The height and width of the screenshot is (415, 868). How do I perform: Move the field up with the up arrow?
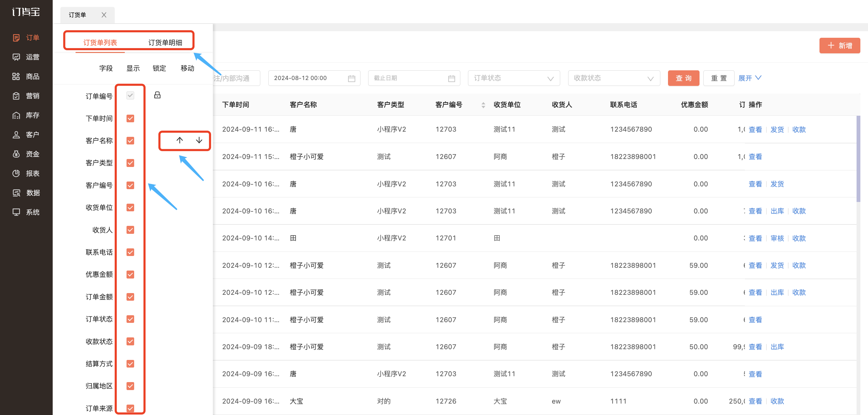click(x=180, y=140)
